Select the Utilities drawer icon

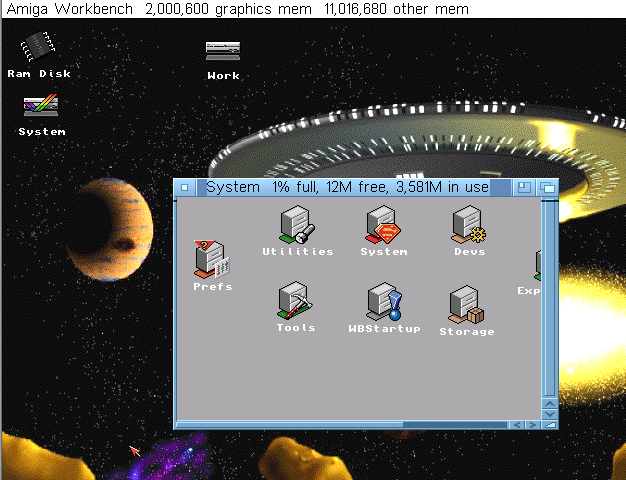(x=297, y=224)
